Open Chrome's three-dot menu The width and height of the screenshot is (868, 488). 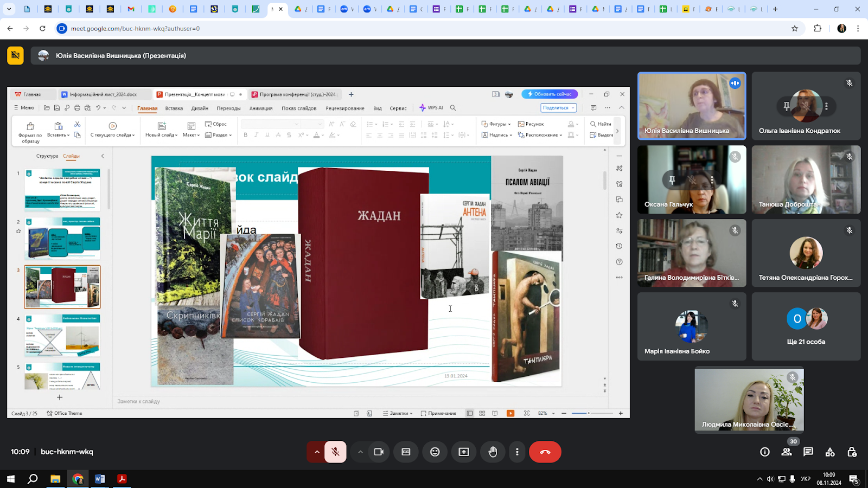[x=858, y=28]
